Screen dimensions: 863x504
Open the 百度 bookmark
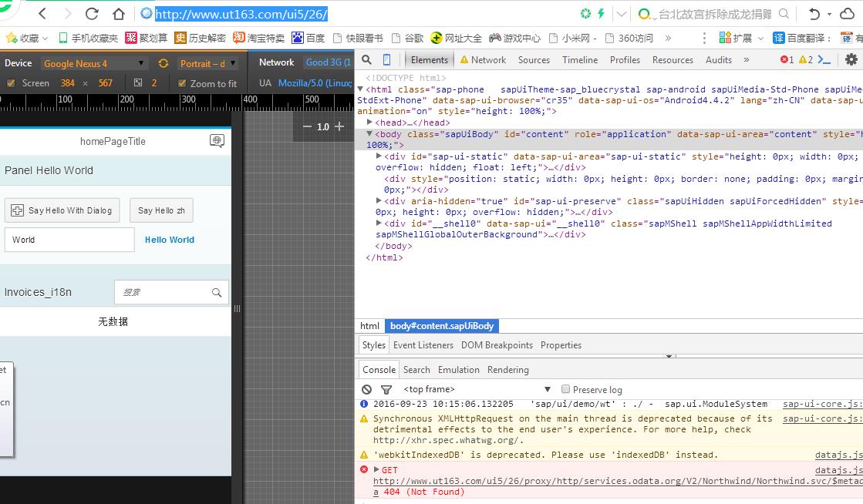pyautogui.click(x=308, y=38)
